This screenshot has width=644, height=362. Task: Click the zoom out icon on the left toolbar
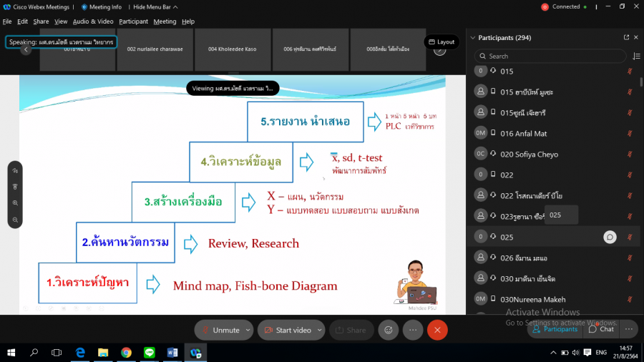[x=16, y=219]
